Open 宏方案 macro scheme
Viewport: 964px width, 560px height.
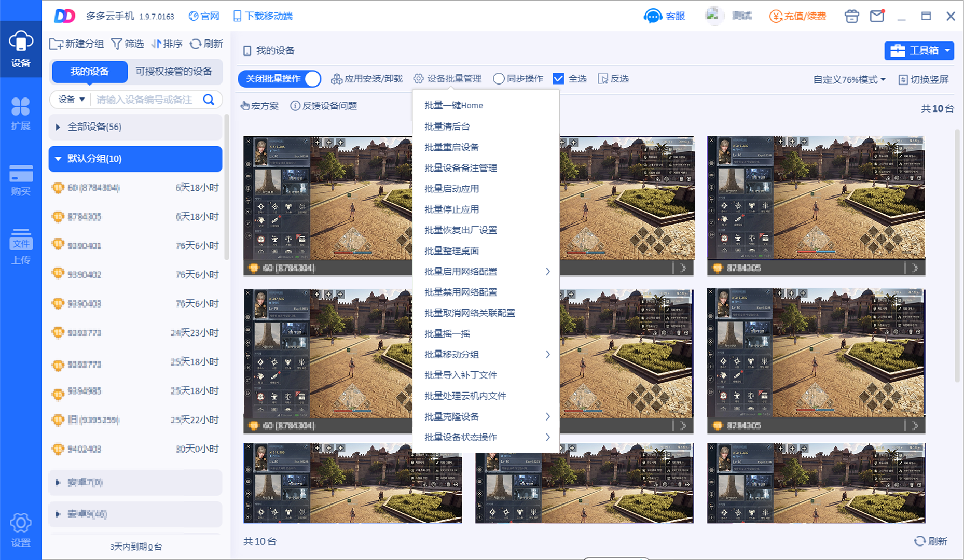point(259,106)
